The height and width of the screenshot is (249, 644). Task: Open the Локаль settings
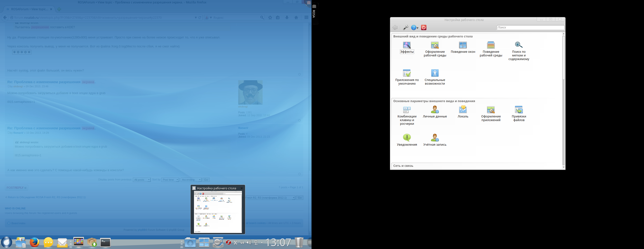tap(463, 110)
